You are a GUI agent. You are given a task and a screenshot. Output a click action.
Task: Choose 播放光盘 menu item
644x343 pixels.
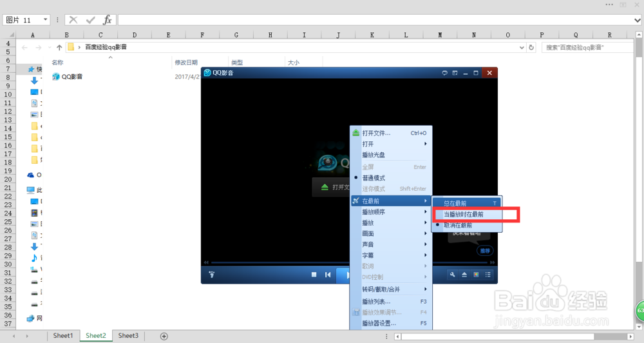391,155
